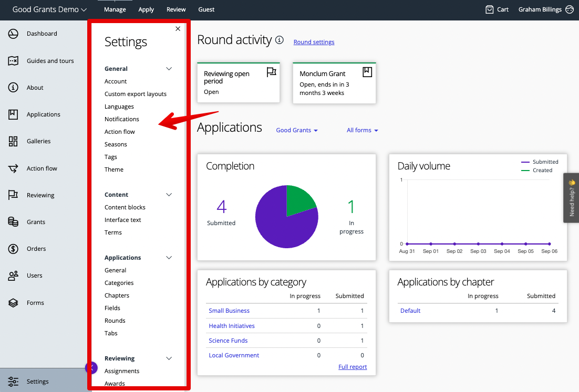Open the All forms filter dropdown

[362, 130]
